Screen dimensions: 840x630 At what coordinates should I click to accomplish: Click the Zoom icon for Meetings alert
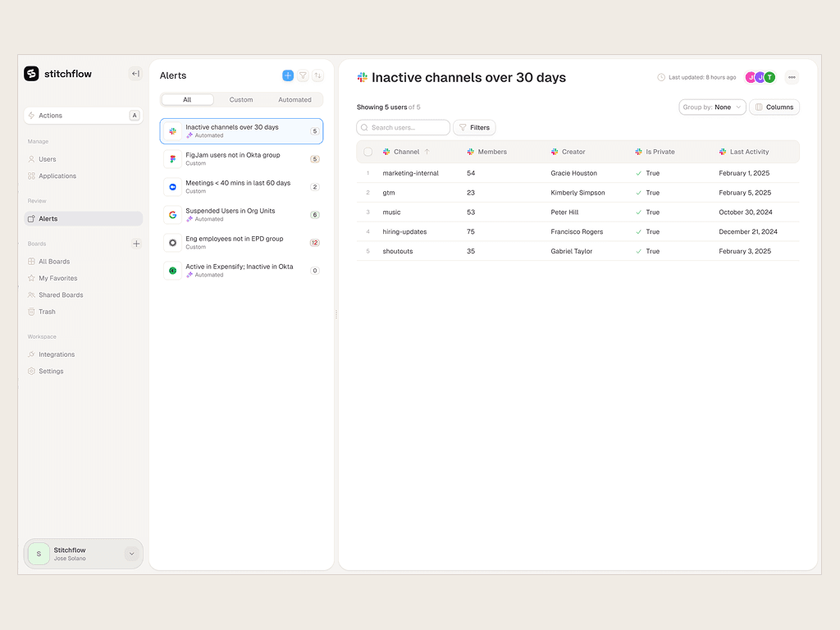click(x=172, y=187)
